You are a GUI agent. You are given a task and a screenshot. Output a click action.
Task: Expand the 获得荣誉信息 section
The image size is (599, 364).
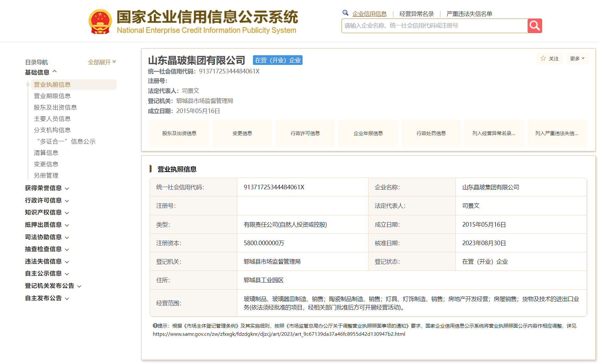[47, 188]
